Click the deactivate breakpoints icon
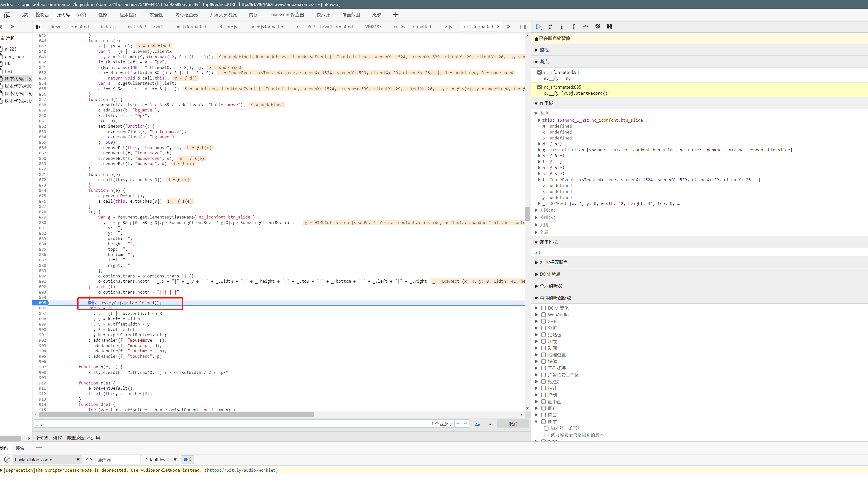Viewport: 868px width, 490px height. pyautogui.click(x=597, y=26)
